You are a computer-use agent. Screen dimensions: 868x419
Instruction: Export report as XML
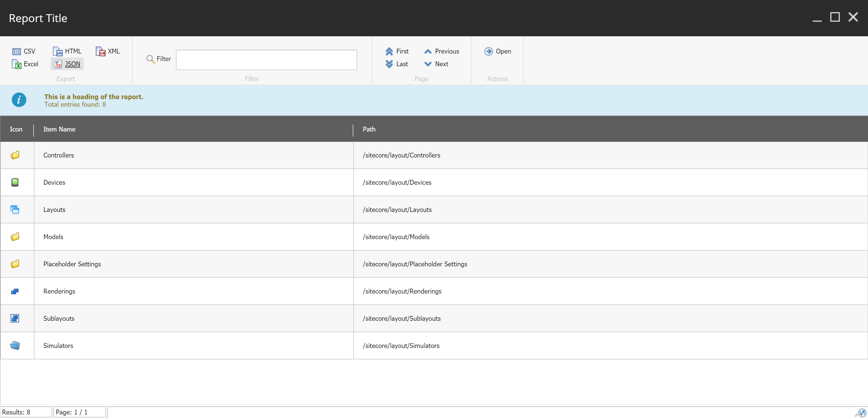click(108, 51)
